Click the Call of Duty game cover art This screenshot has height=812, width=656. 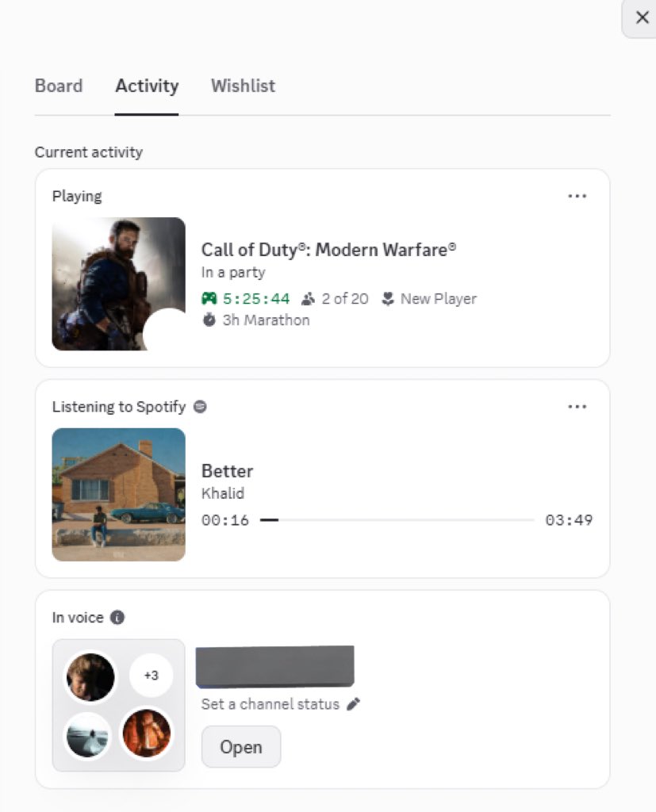(x=119, y=284)
